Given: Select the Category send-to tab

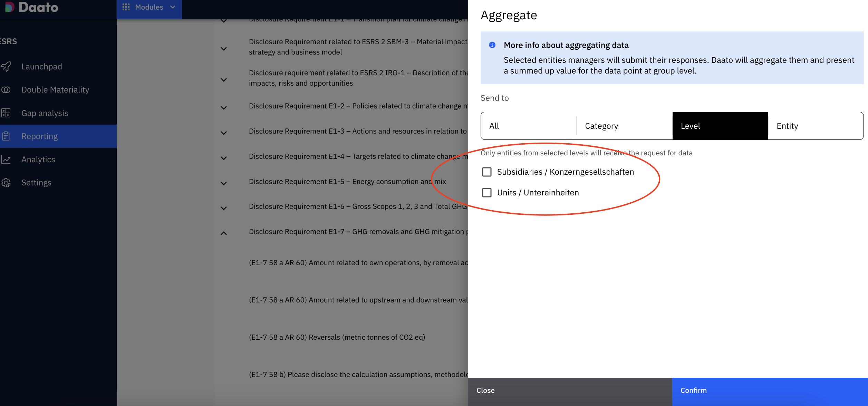Looking at the screenshot, I should [624, 126].
